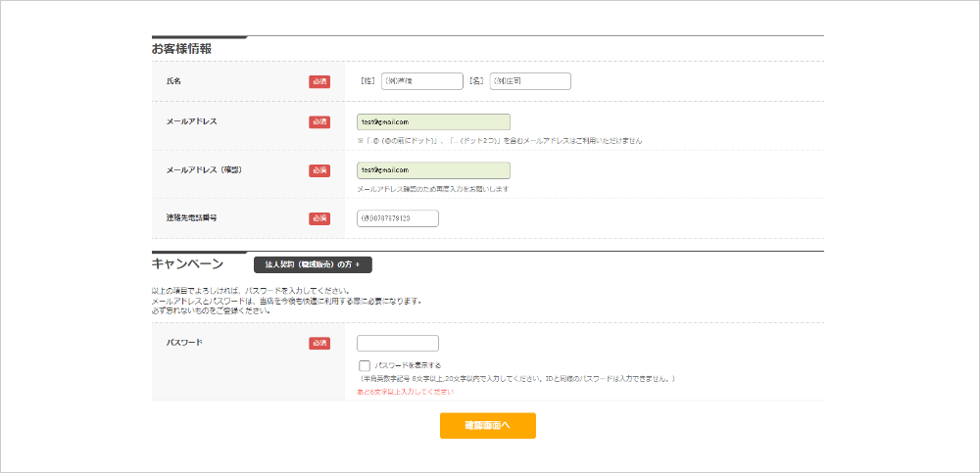Click the お客様情報 section heading
Viewport: 980px width, 473px height.
(181, 49)
